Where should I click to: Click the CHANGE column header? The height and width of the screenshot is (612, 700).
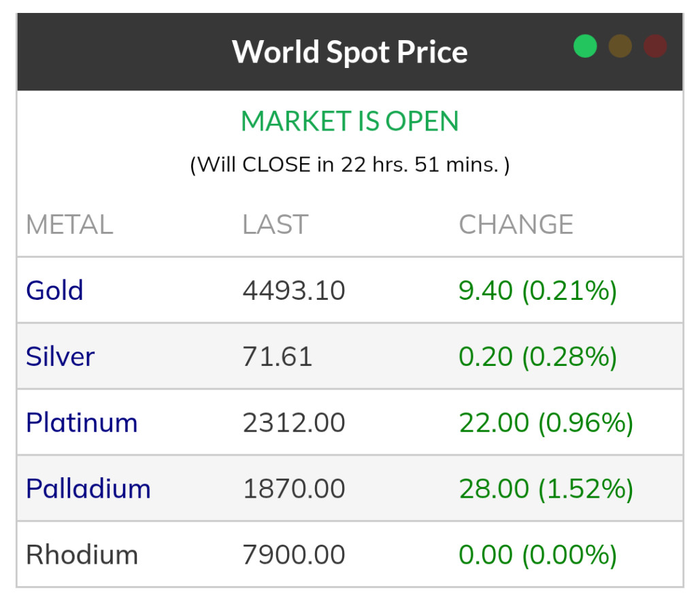[x=516, y=224]
